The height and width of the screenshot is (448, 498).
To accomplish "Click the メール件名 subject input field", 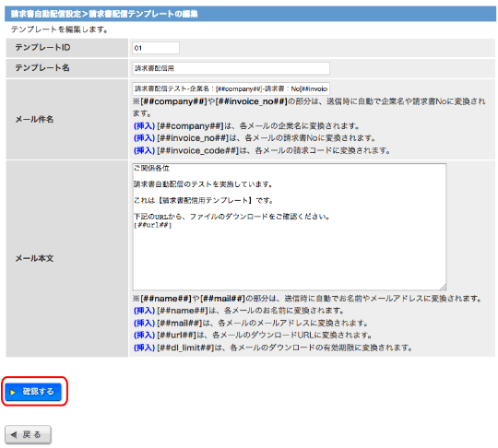I will coord(231,88).
